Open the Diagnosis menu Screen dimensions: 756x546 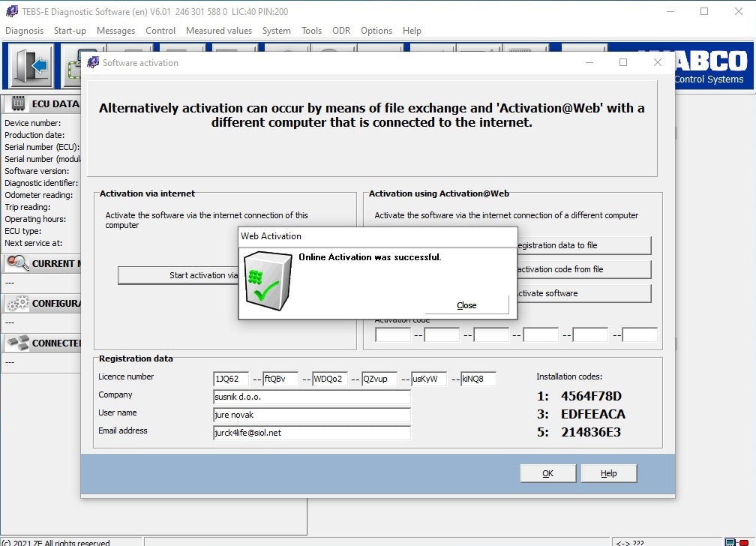pyautogui.click(x=24, y=31)
